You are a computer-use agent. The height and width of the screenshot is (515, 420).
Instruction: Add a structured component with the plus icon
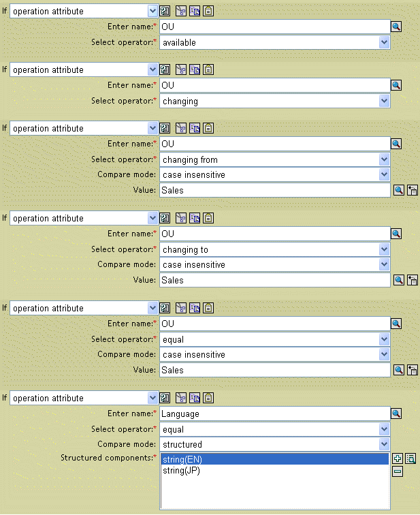pos(398,459)
